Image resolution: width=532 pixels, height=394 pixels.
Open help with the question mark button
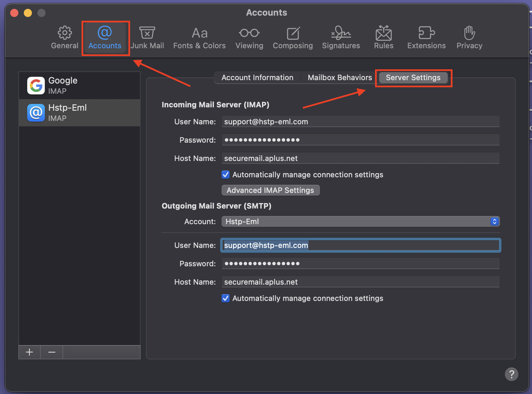point(511,374)
